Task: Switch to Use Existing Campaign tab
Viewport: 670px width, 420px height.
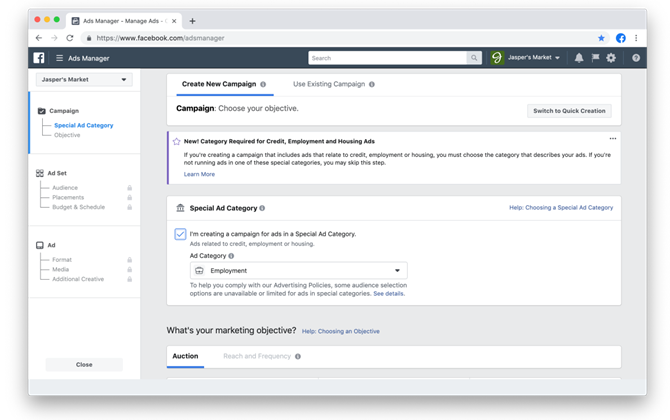Action: click(x=329, y=84)
